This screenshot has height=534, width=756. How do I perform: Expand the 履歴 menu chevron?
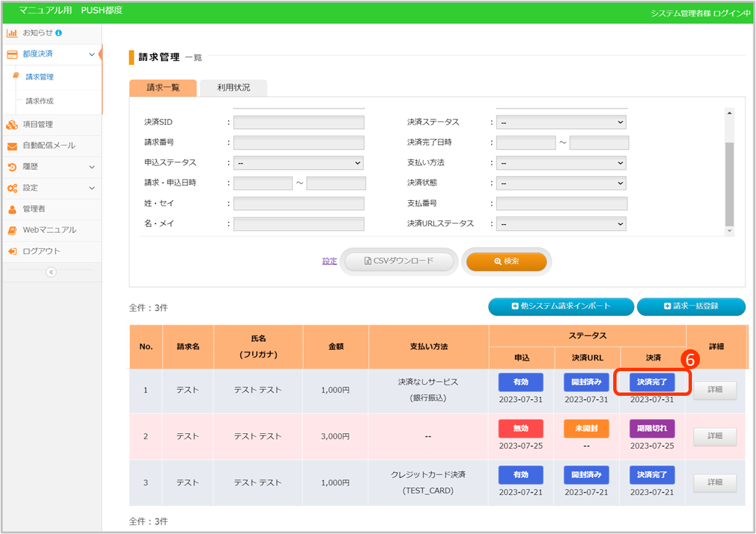click(x=91, y=167)
